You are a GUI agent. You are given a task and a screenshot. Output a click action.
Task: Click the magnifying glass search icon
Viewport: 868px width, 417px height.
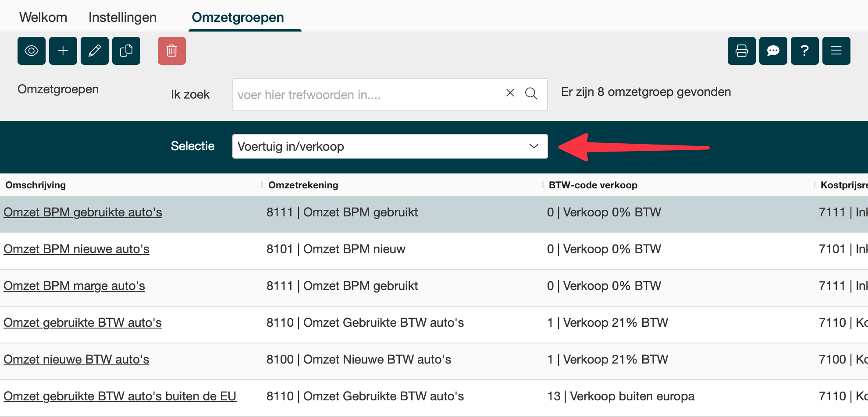531,93
